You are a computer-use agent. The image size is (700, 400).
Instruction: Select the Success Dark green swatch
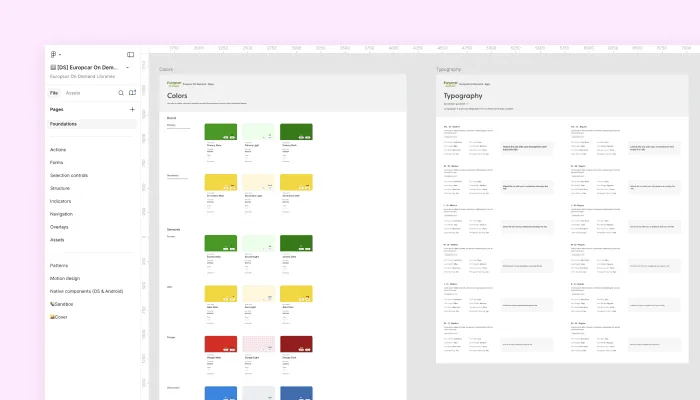pyautogui.click(x=296, y=243)
